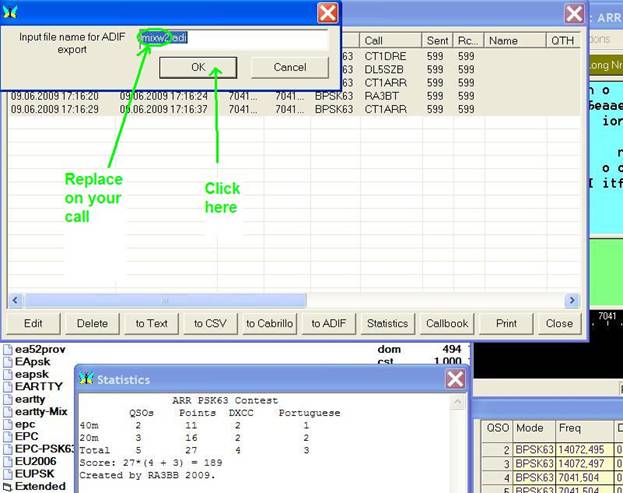
Task: Click the EARTTY file icon in list
Action: click(8, 385)
